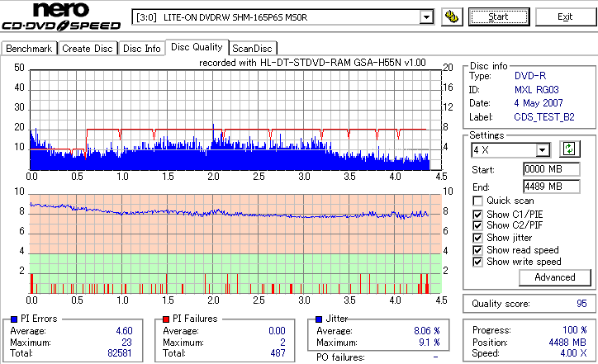Switch to the ScanDisc tab
The width and height of the screenshot is (598, 364).
point(252,49)
